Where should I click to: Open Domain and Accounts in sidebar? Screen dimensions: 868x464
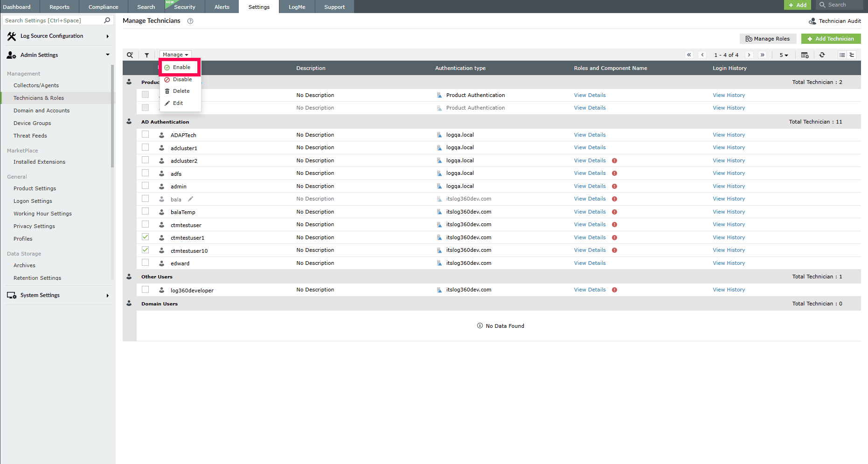(42, 111)
